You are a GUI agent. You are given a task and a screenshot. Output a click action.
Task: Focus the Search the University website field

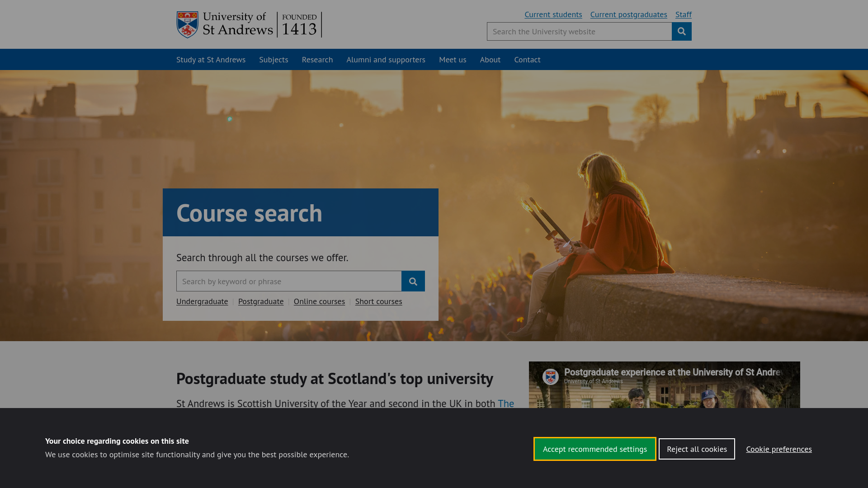tap(579, 32)
